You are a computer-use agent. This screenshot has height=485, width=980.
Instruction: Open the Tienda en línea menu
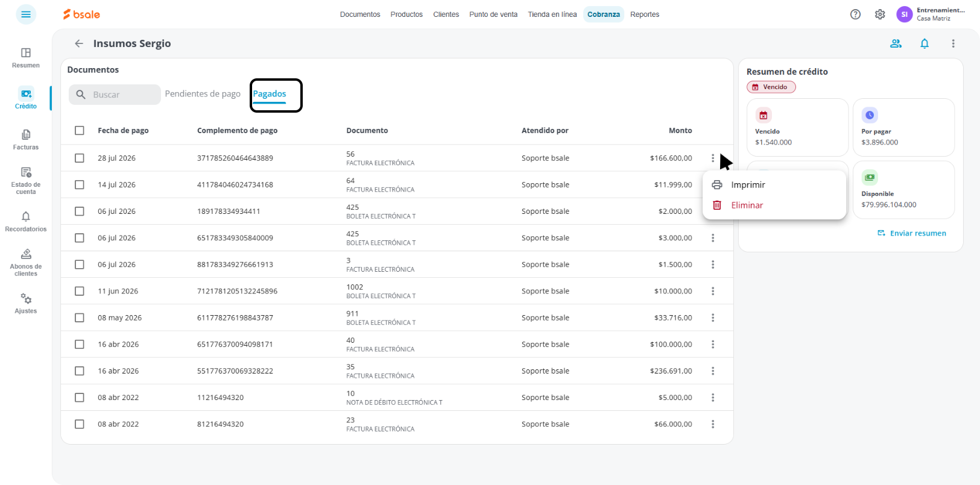[x=552, y=14]
